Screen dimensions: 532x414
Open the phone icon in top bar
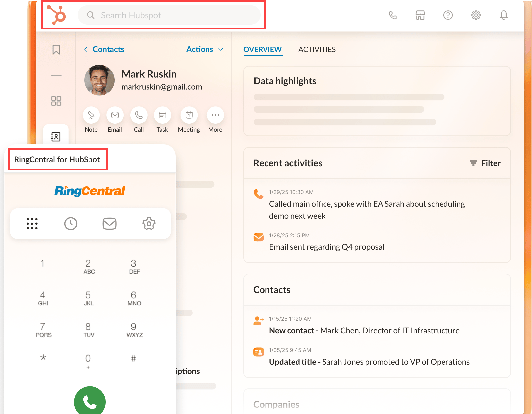393,15
